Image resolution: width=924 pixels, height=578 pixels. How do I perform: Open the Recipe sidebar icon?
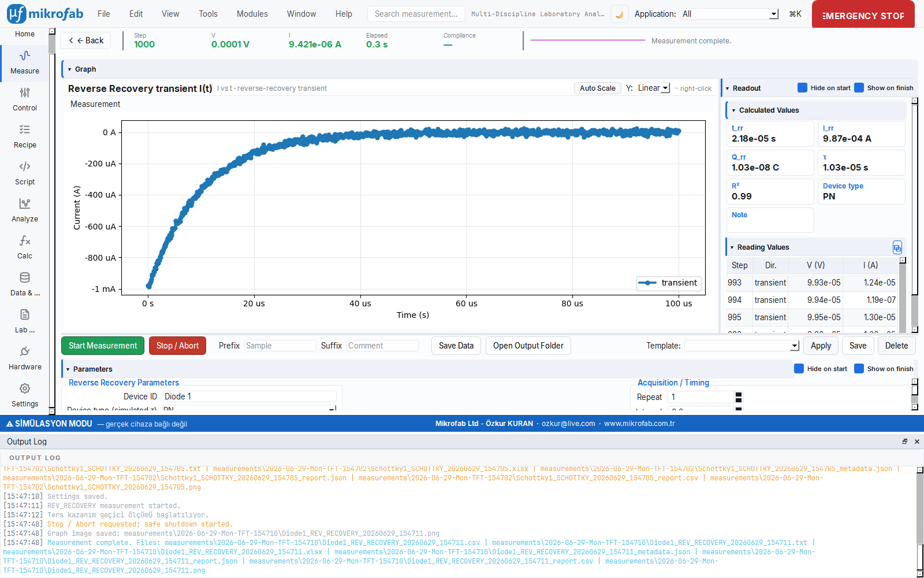(25, 137)
